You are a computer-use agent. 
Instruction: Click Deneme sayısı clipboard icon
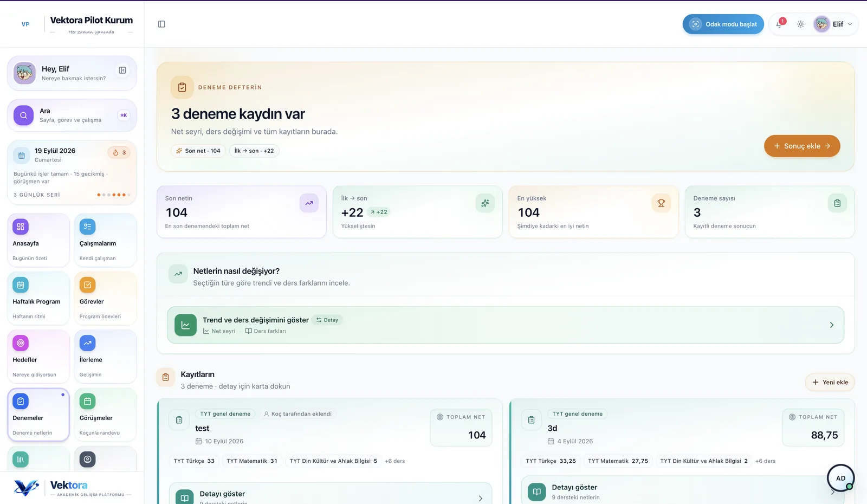coord(837,203)
